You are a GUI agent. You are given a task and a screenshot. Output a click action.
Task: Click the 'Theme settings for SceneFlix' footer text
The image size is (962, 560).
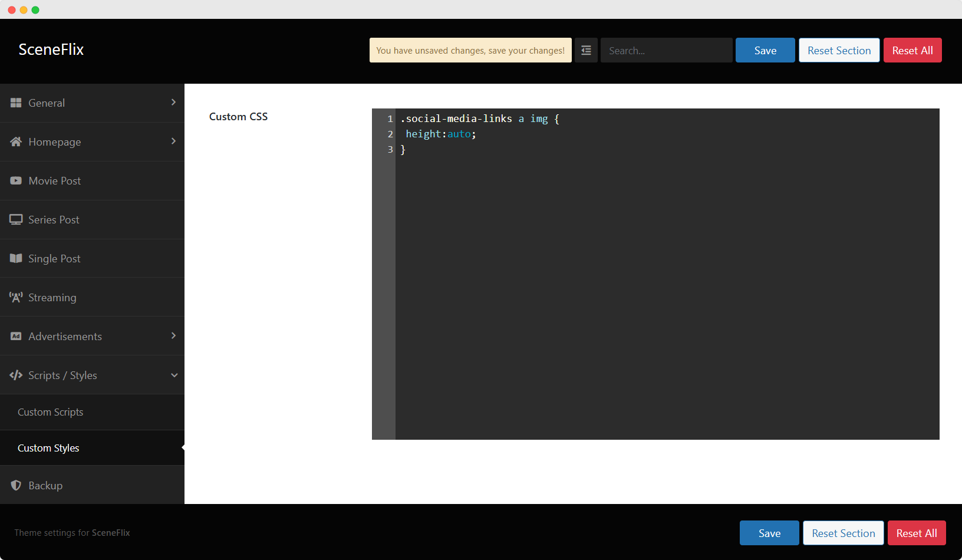(72, 533)
